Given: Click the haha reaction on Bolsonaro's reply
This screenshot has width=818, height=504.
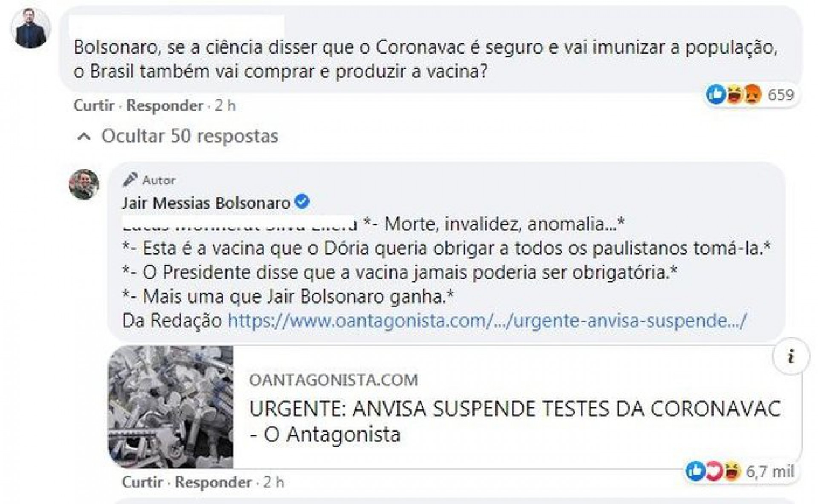Looking at the screenshot, I should 732,471.
